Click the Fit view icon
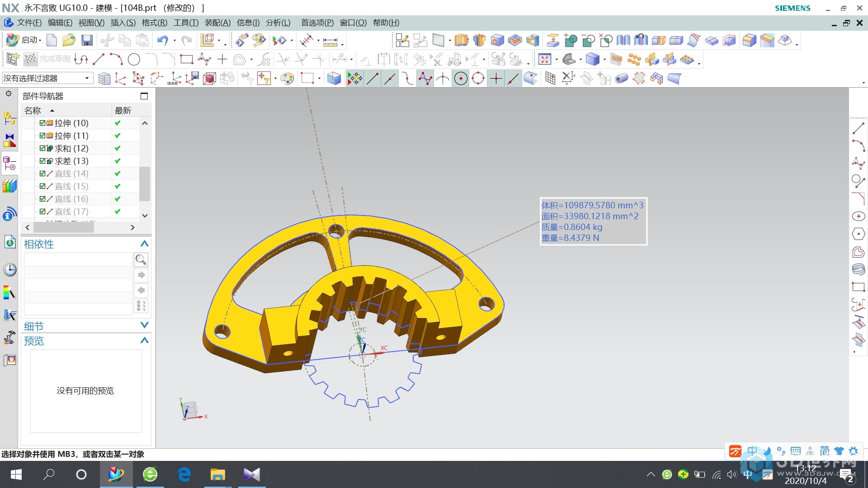868x488 pixels. [x=545, y=59]
